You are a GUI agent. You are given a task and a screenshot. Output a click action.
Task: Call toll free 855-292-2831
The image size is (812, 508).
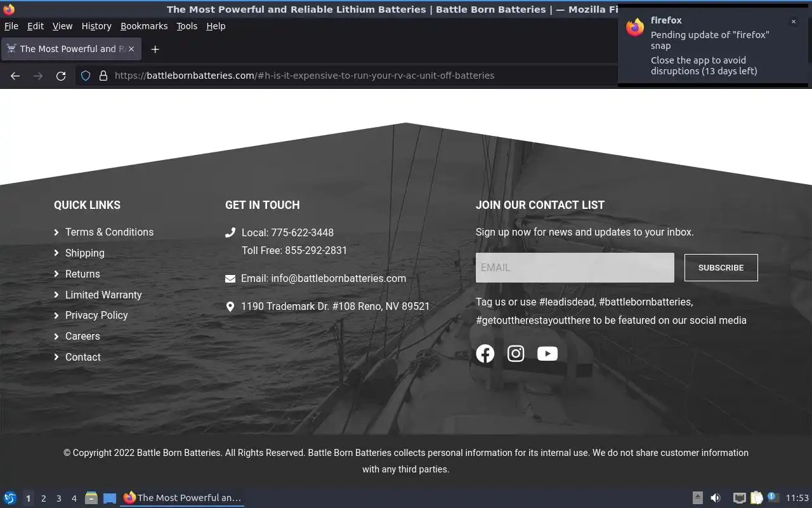click(x=294, y=251)
